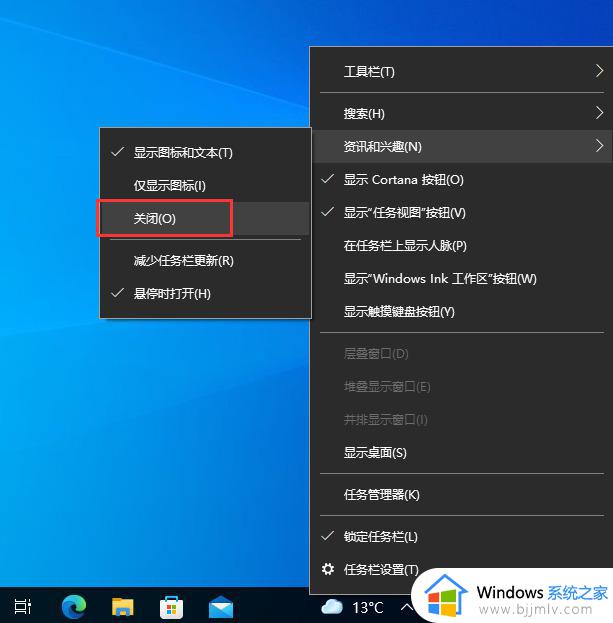Click the gear icon for taskbar settings

click(328, 569)
